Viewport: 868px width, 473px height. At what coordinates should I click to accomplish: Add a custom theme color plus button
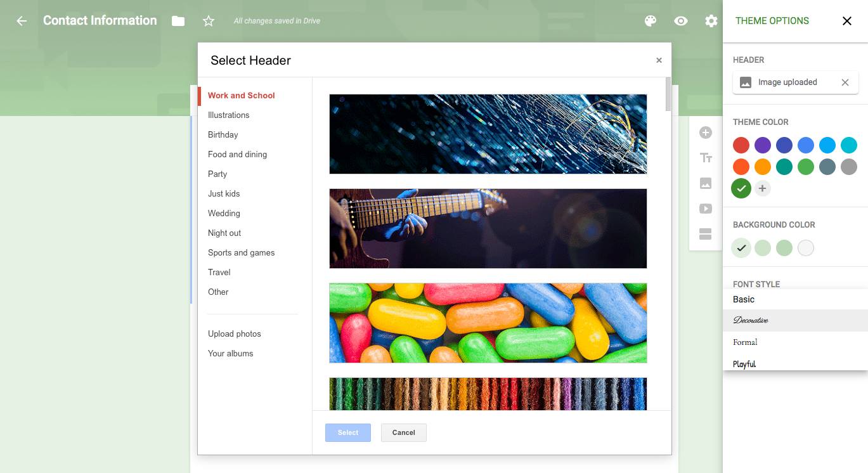(762, 188)
